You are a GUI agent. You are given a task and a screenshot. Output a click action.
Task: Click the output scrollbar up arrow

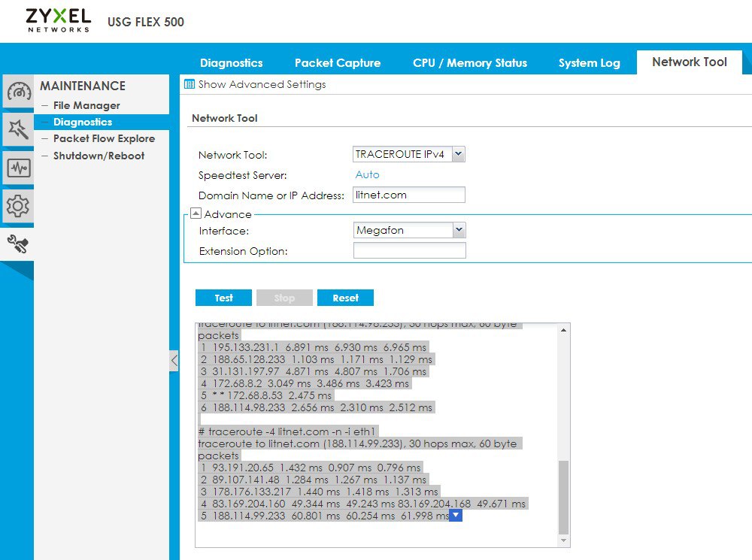563,330
